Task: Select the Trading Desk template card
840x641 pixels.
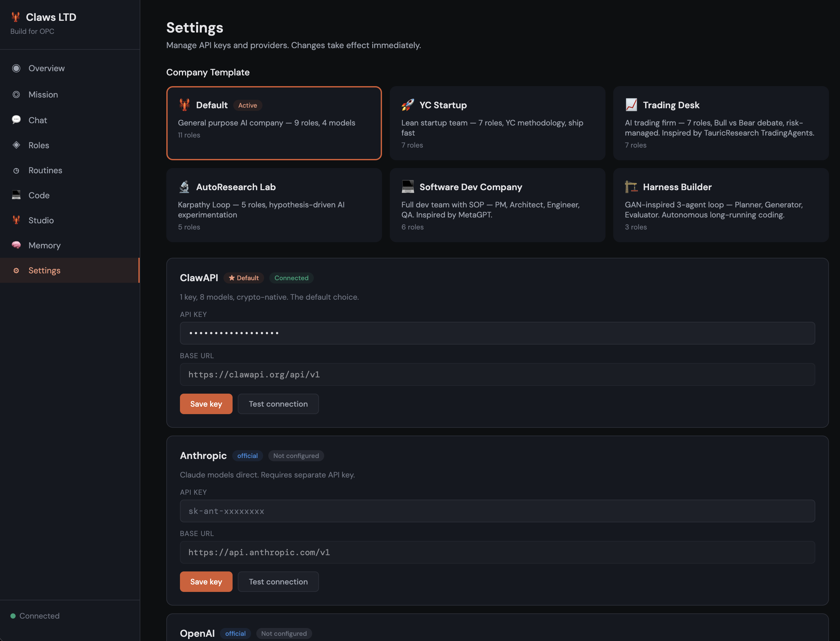Action: 721,123
